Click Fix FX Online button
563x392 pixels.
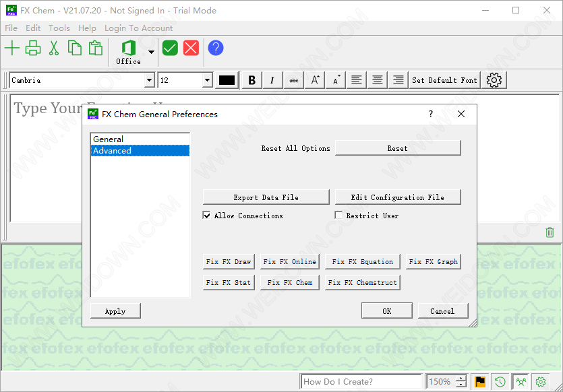290,262
